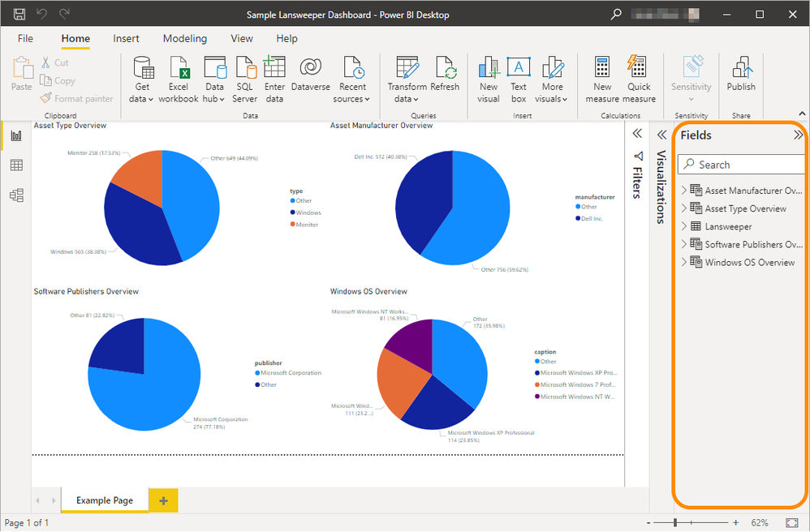Collapse the Fields pane
The image size is (810, 532).
798,135
